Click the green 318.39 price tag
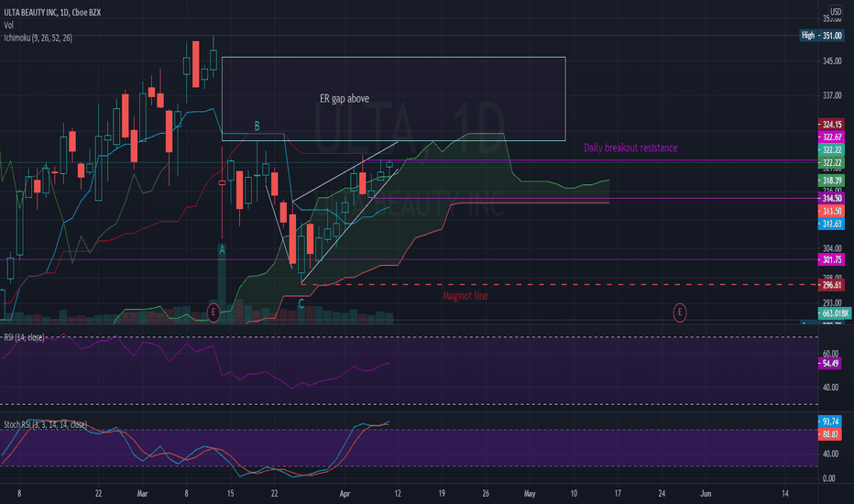 click(831, 181)
